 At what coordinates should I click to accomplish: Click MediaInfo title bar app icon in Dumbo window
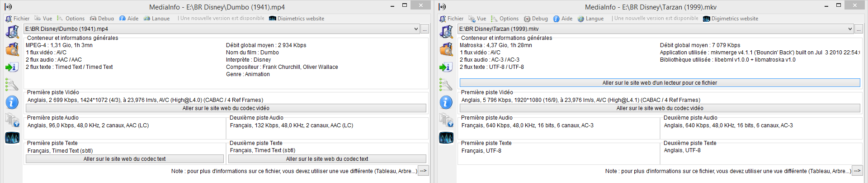[8, 7]
